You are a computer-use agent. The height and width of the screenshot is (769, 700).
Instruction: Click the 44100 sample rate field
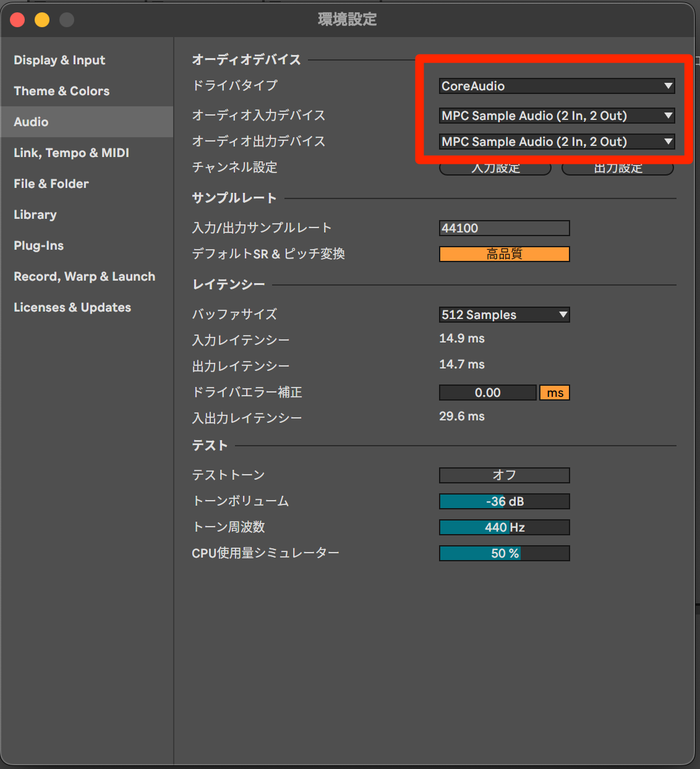point(504,228)
